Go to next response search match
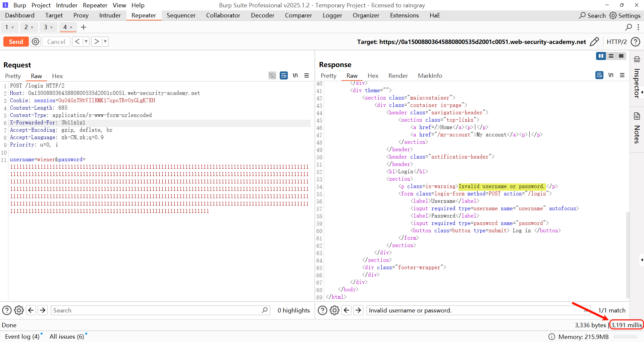Image resolution: width=644 pixels, height=342 pixels. [358, 310]
